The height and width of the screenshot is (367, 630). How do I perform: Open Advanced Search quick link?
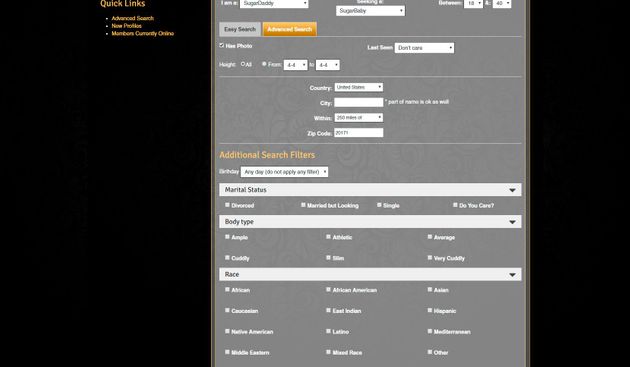[x=132, y=18]
